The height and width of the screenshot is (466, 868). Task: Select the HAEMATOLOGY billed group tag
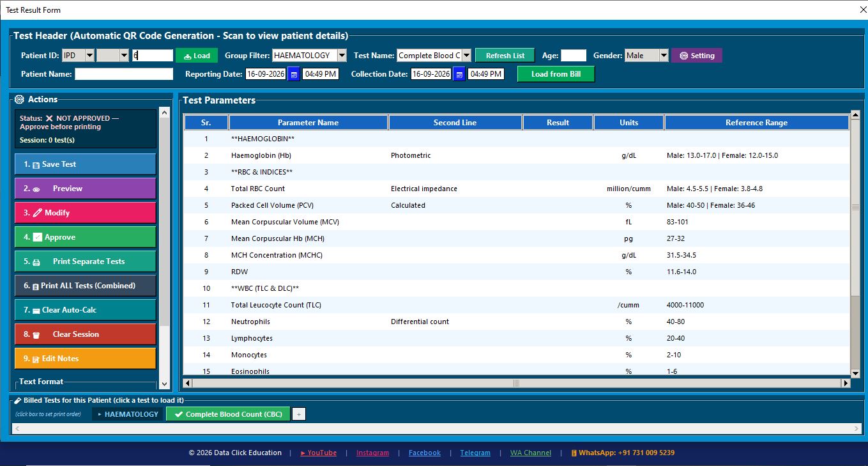(128, 414)
